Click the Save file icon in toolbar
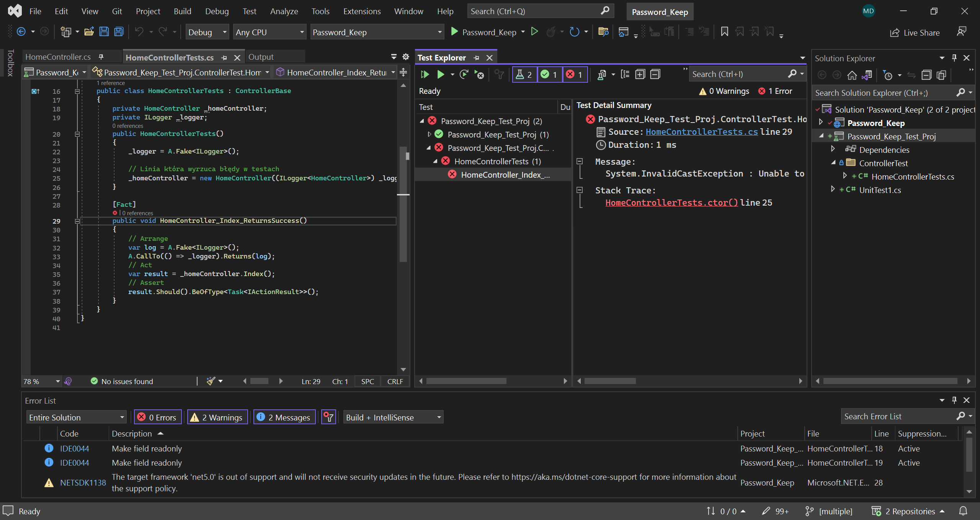This screenshot has height=520, width=980. tap(104, 32)
